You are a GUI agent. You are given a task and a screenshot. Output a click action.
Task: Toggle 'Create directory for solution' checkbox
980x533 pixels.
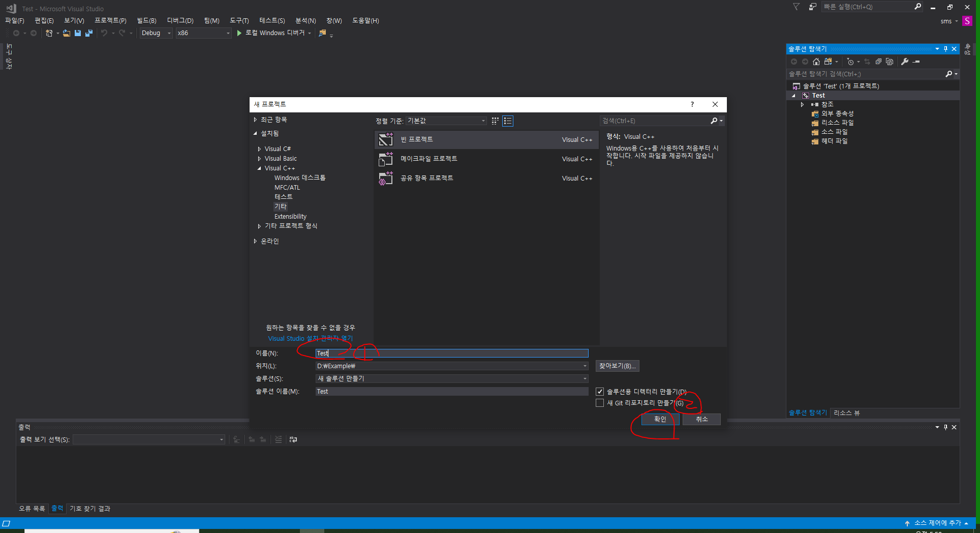[x=600, y=392]
